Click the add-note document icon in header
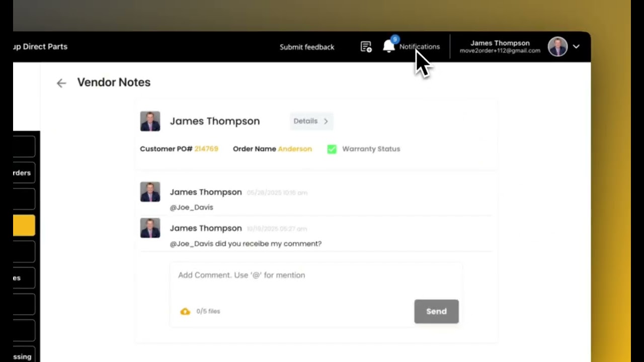This screenshot has height=362, width=644. tap(366, 47)
